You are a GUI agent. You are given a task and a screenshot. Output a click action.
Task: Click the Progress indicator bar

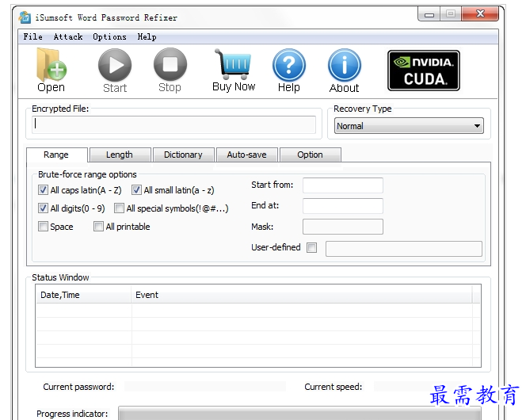click(x=299, y=414)
